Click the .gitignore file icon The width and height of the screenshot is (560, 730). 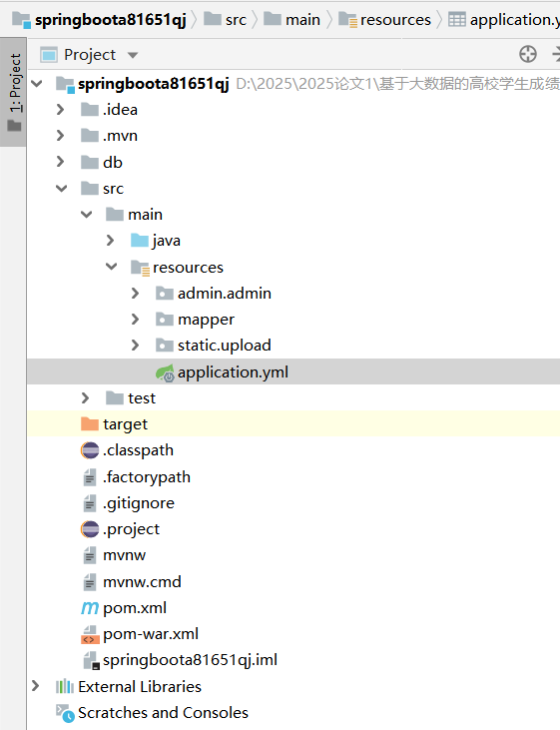[x=90, y=503]
